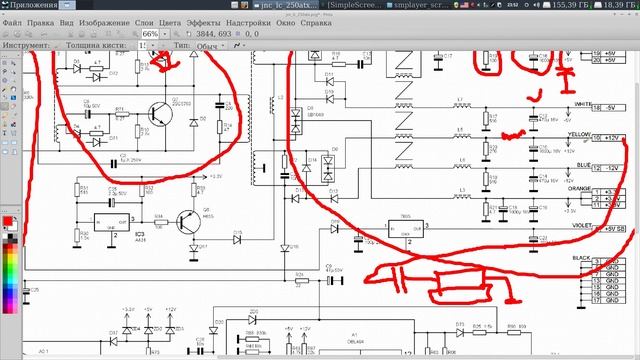Select the Rectangle shape tool
This screenshot has height=360, width=640.
point(4,143)
